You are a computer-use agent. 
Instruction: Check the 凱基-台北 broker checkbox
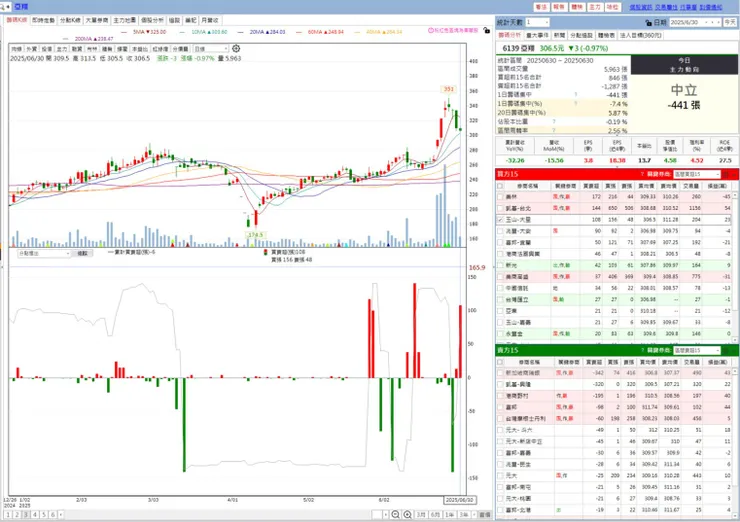(x=500, y=208)
